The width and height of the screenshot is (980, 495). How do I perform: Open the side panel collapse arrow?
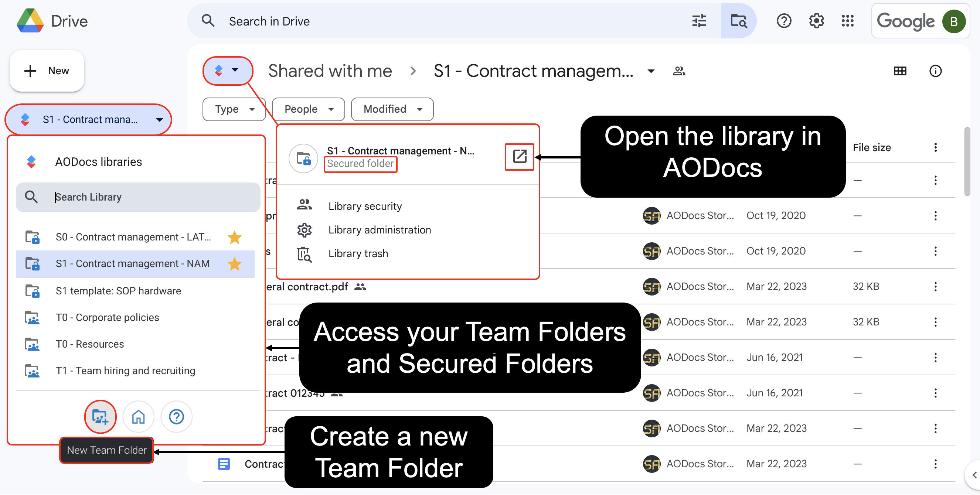pos(973,475)
